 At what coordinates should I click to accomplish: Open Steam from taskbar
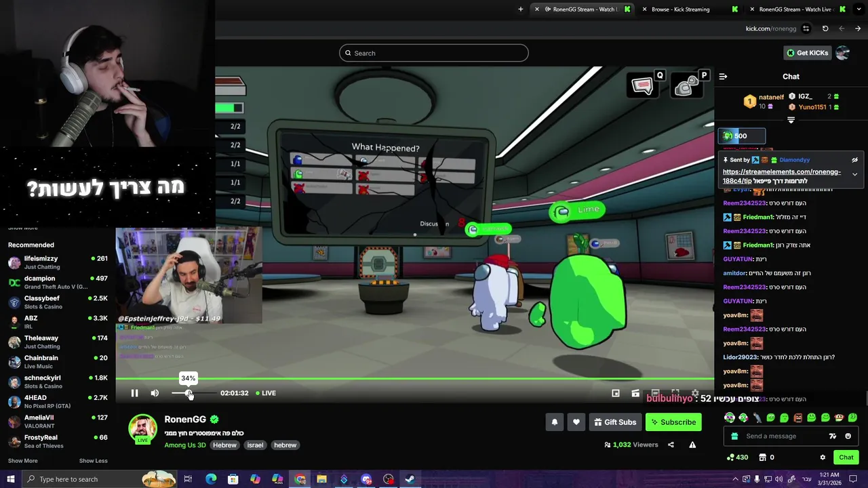[x=410, y=479]
